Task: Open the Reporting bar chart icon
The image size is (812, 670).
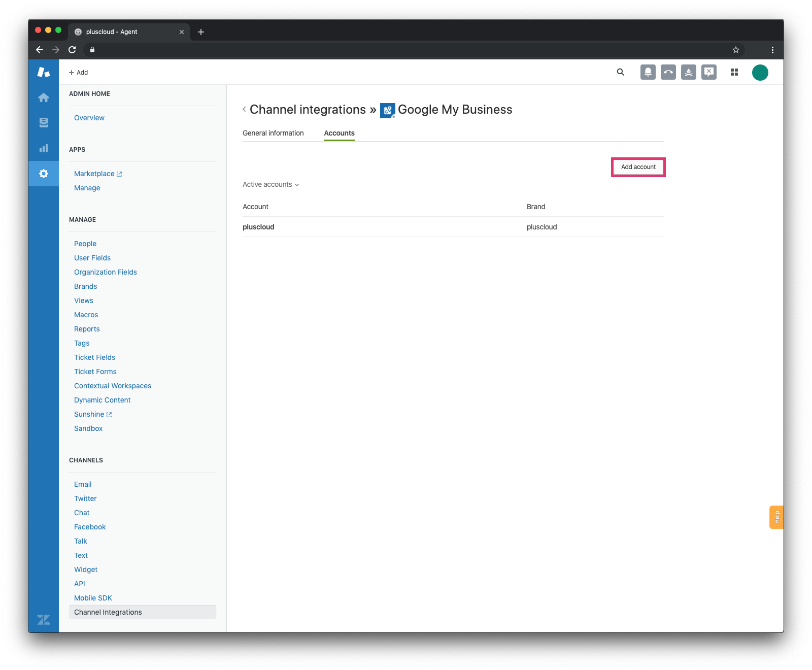Action: coord(44,148)
